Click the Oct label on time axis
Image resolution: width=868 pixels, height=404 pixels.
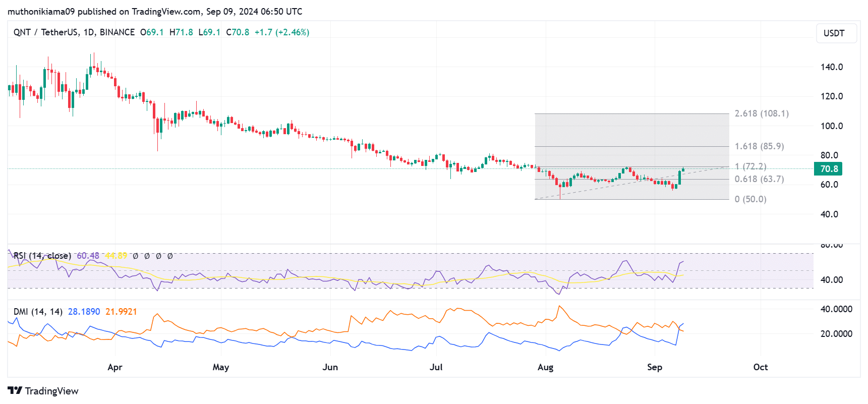(761, 367)
